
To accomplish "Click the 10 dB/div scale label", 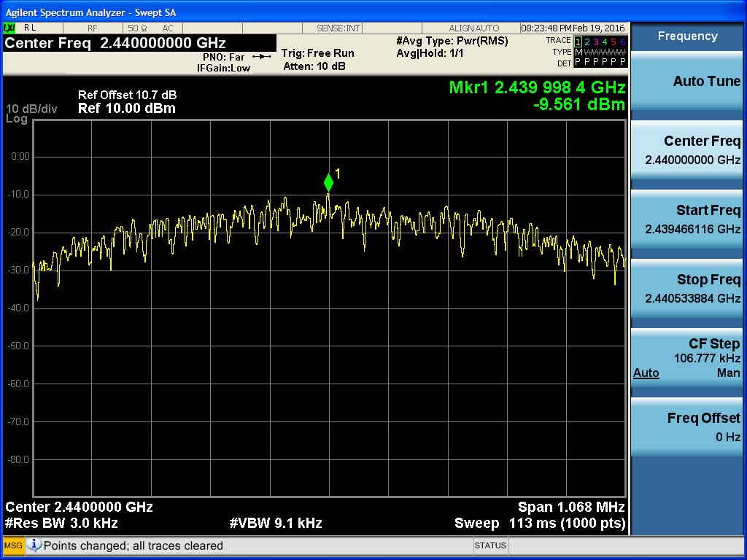I will (x=31, y=109).
